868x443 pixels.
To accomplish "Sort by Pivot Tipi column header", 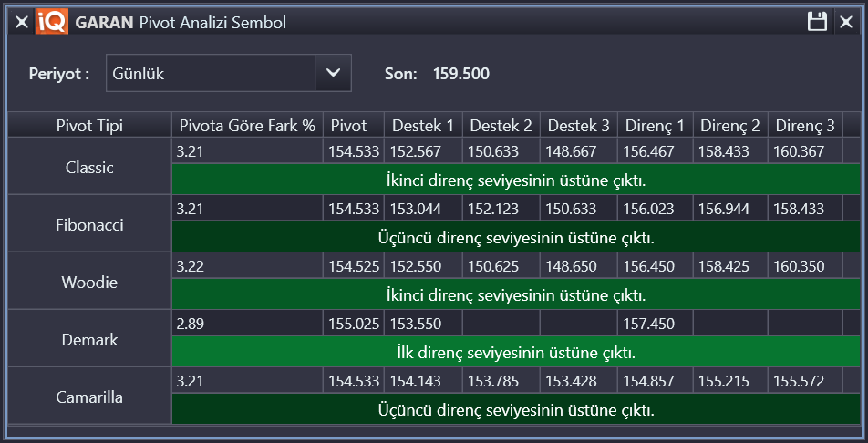I will click(x=89, y=125).
